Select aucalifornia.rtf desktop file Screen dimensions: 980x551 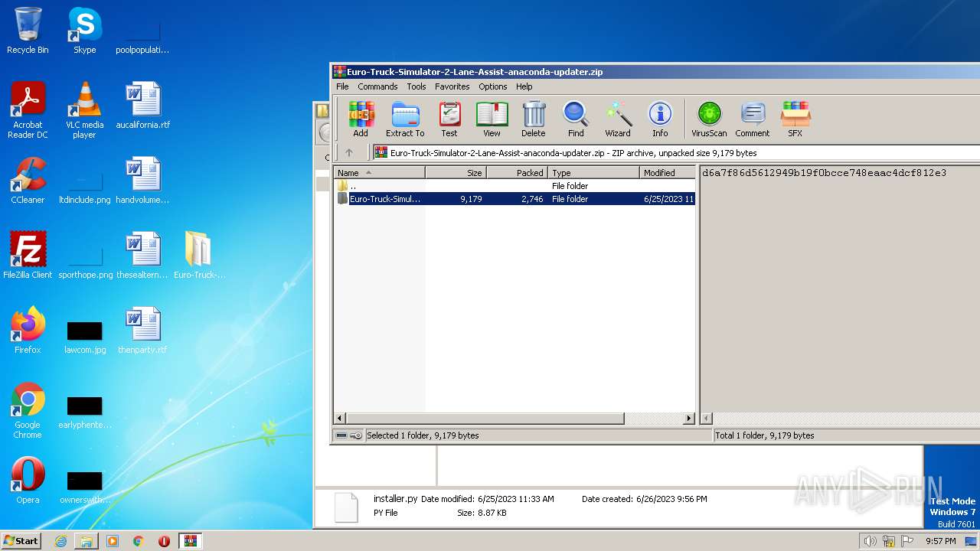(x=142, y=106)
